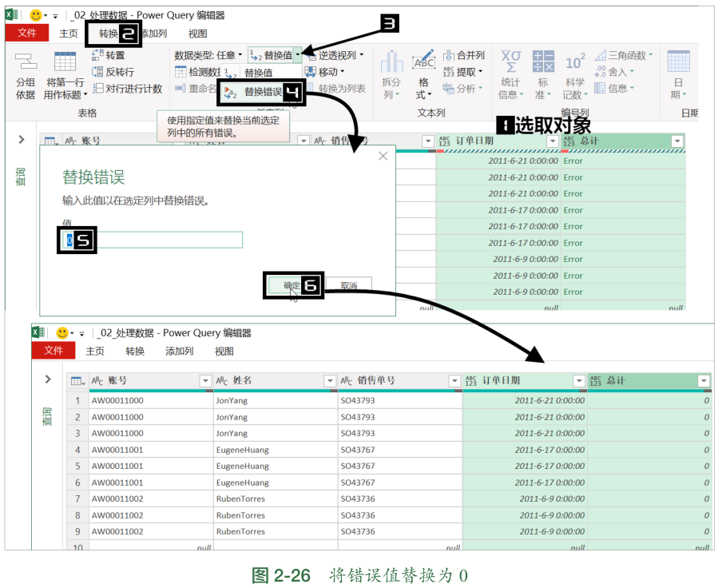This screenshot has height=588, width=722.
Task: Expand the query pane chevron in lower window
Action: 47,379
